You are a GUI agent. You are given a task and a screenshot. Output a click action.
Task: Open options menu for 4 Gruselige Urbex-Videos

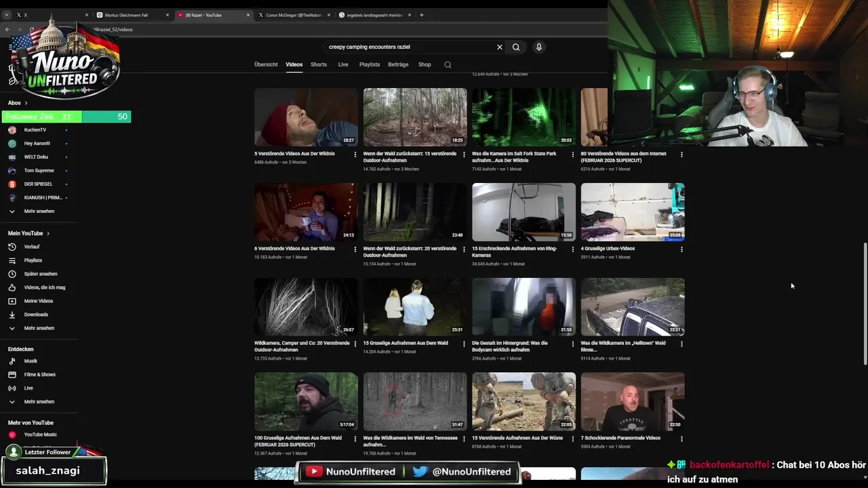682,249
